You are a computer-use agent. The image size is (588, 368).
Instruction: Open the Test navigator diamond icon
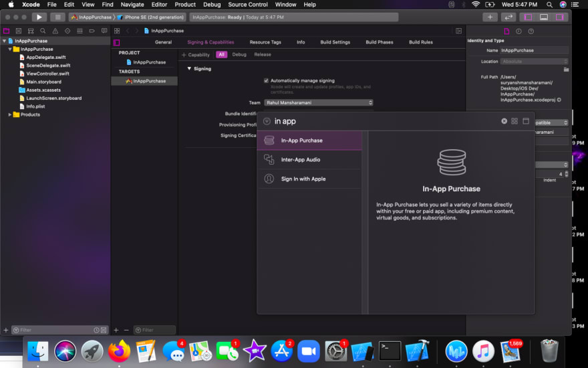(x=67, y=31)
